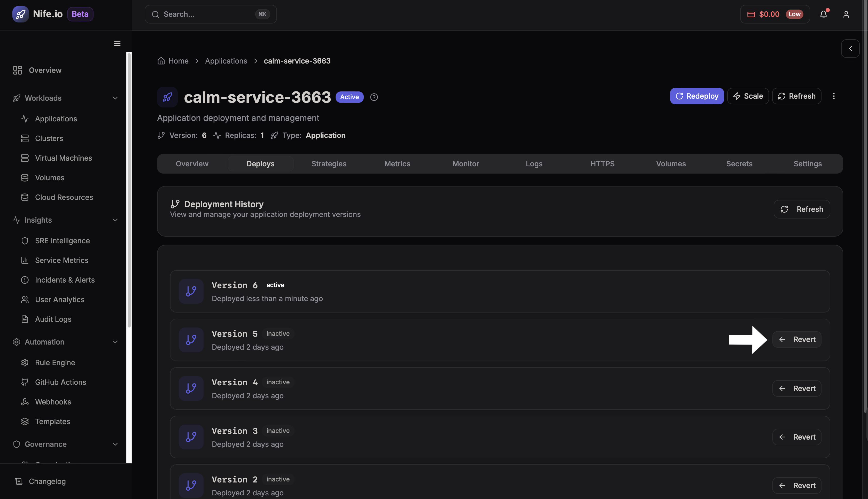Click the hamburger menu above Overview
This screenshot has height=499, width=868.
(117, 43)
